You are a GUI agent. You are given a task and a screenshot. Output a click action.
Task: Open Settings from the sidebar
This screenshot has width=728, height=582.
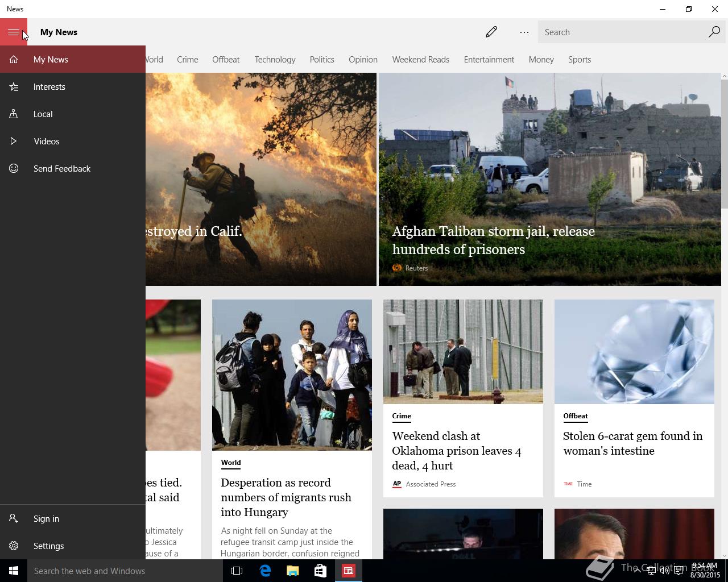coord(73,546)
